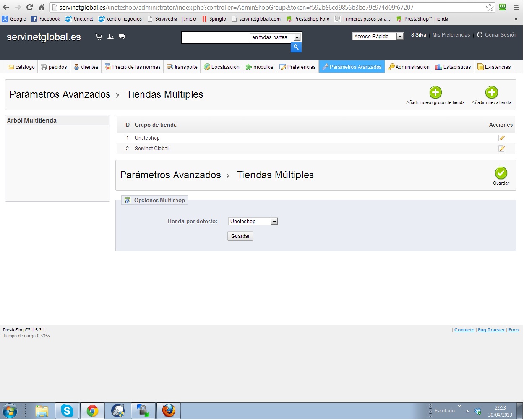The image size is (524, 420).
Task: Expand Escritorio toolbar chevron in taskbar
Action: point(460,407)
